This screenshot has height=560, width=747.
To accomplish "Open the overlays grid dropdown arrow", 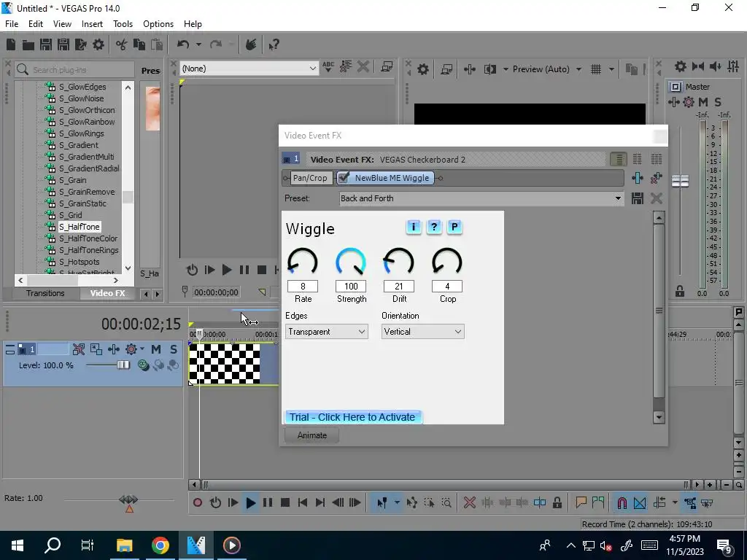I will click(611, 69).
